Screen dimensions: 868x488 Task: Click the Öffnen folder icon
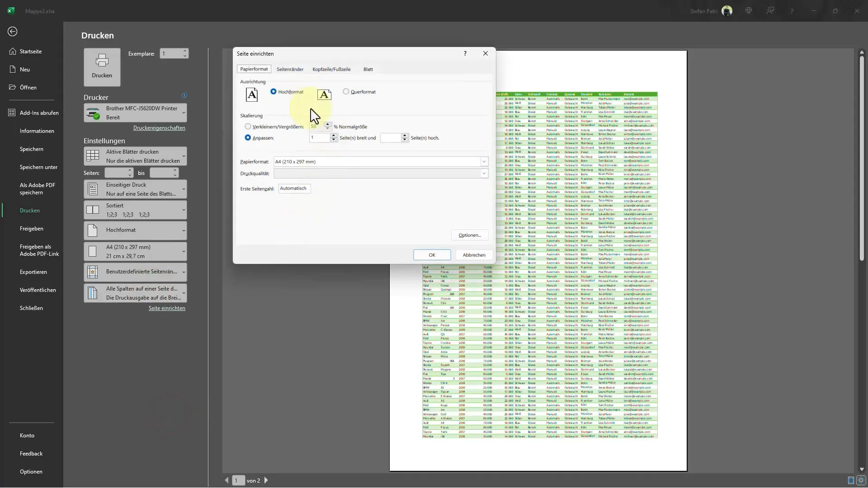click(13, 88)
